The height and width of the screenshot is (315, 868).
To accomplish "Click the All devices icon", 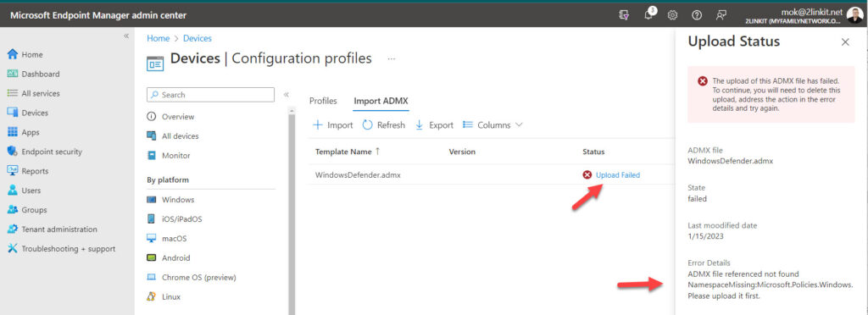I will coord(151,136).
